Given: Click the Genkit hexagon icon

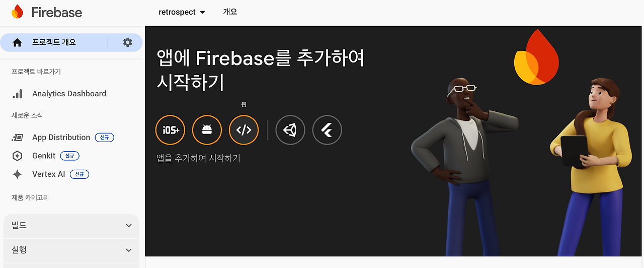Looking at the screenshot, I should (17, 156).
